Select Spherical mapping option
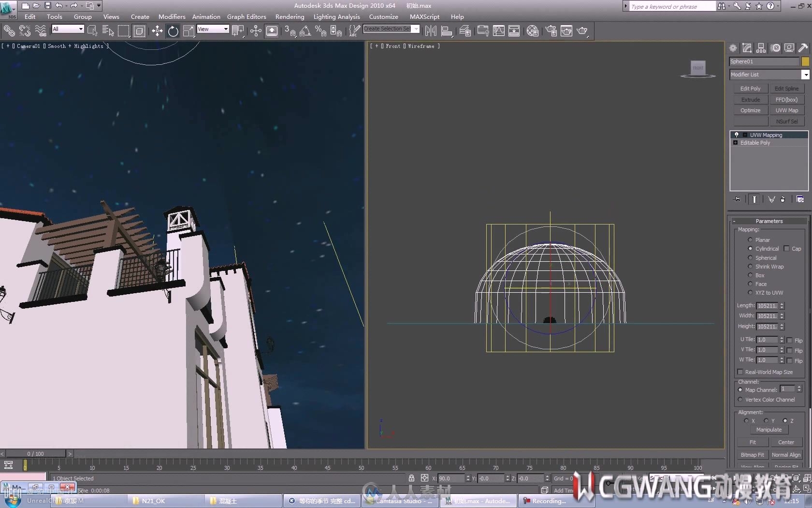 pyautogui.click(x=750, y=258)
